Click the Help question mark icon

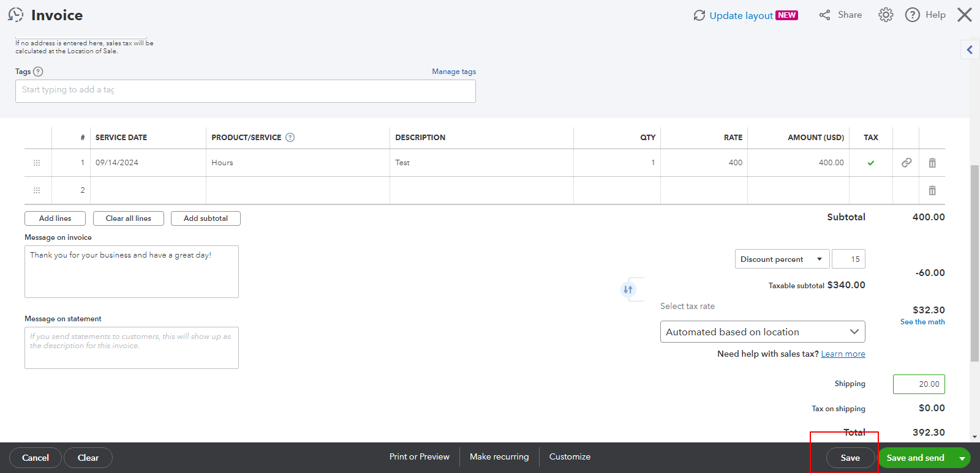(913, 15)
